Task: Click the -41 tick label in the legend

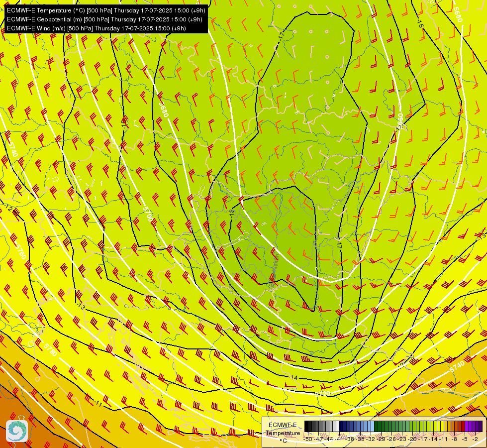Action: pos(339,439)
